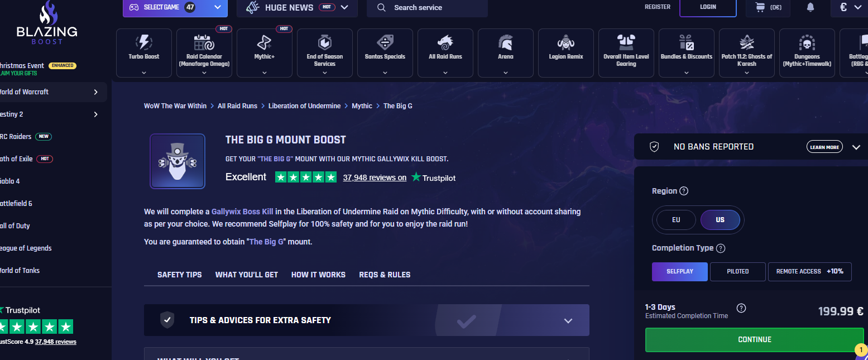Image resolution: width=868 pixels, height=360 pixels.
Task: Go to Mythic breadcrumb
Action: [x=362, y=106]
